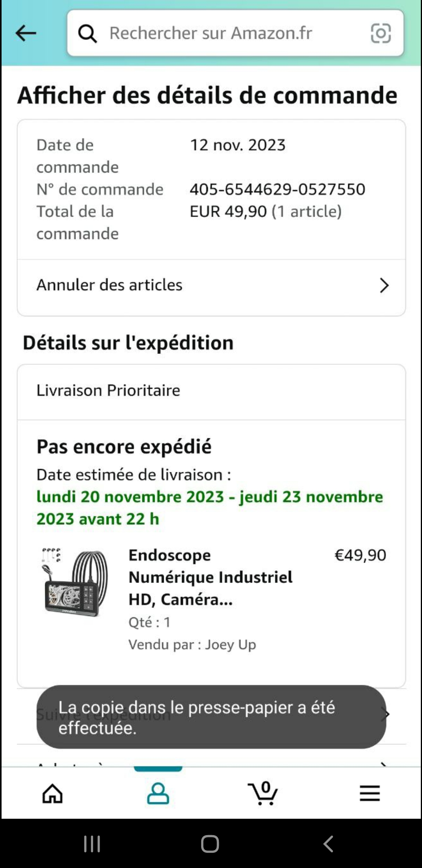
Task: Tap the green estimated delivery date
Action: [x=209, y=508]
